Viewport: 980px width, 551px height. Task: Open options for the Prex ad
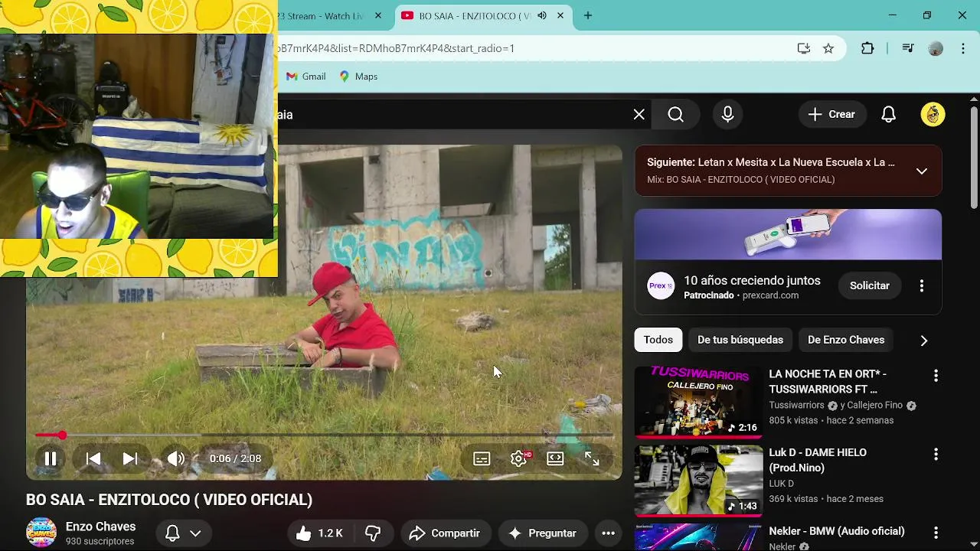pyautogui.click(x=922, y=285)
